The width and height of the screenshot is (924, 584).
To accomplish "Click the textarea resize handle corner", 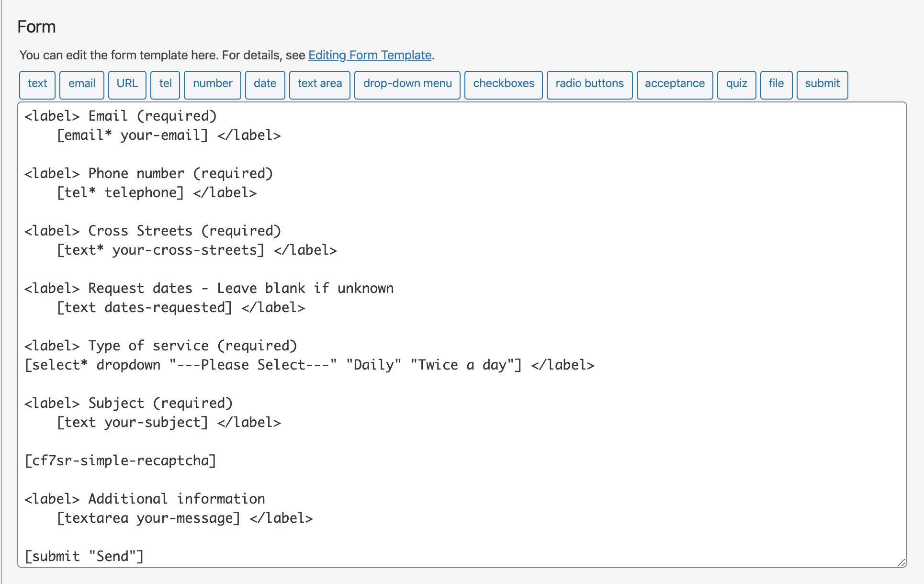I will [901, 562].
